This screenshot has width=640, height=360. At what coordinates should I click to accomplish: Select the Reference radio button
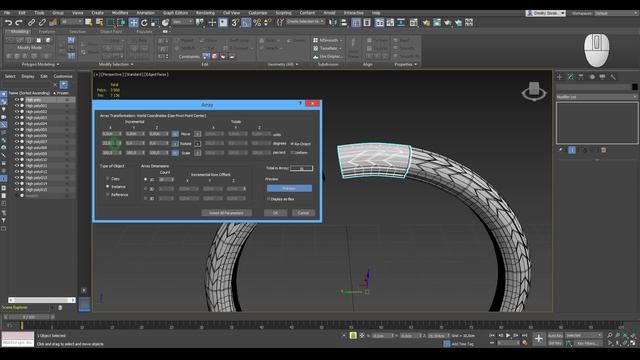(x=108, y=195)
